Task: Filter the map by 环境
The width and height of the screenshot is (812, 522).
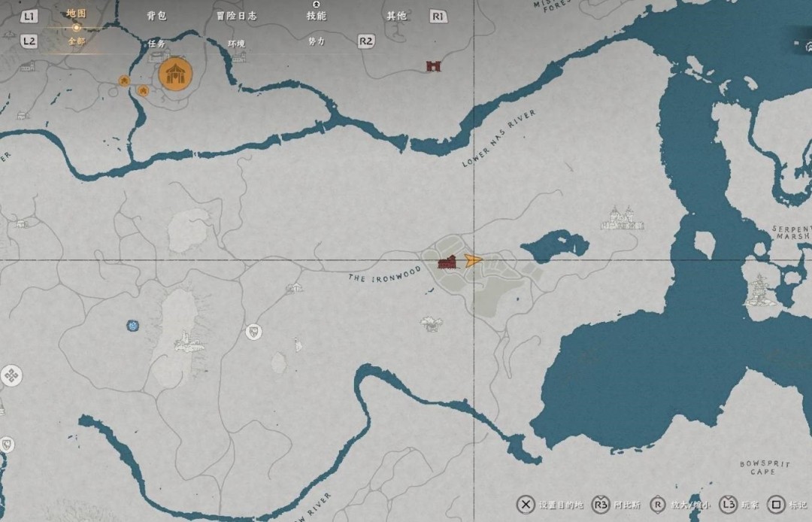Action: pos(236,44)
